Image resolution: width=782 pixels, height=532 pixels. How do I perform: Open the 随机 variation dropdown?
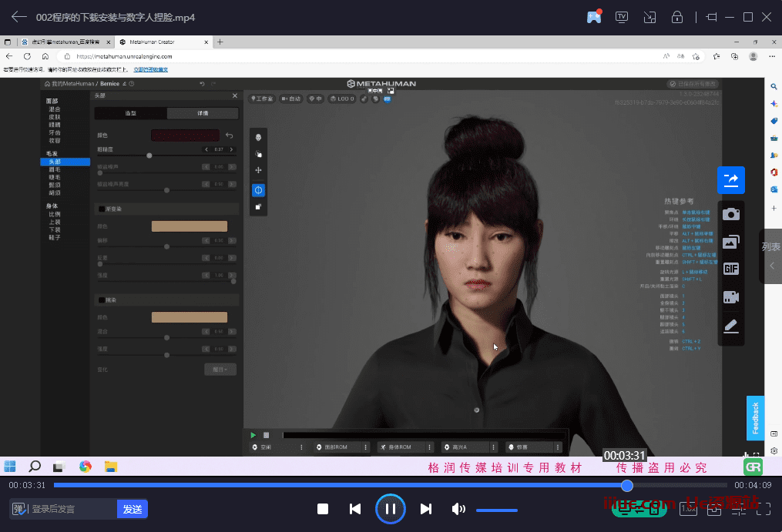click(220, 370)
